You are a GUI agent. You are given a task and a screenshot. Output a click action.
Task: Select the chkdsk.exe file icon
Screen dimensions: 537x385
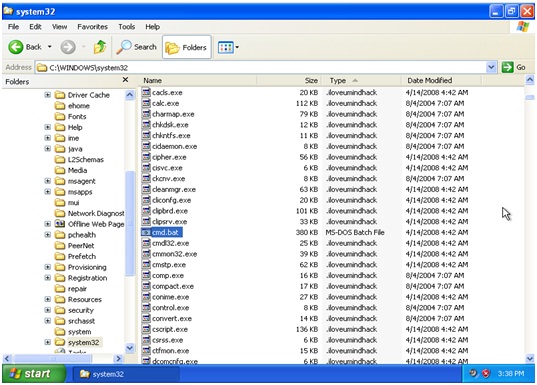[x=146, y=125]
